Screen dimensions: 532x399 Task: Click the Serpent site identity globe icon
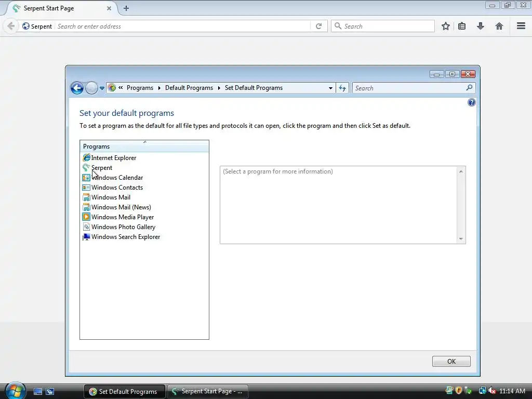pyautogui.click(x=26, y=26)
